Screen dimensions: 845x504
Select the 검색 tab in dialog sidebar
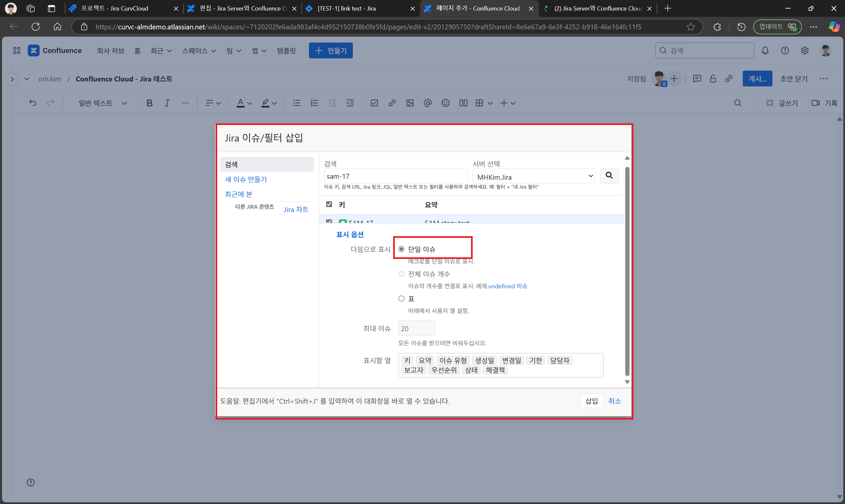click(x=267, y=164)
